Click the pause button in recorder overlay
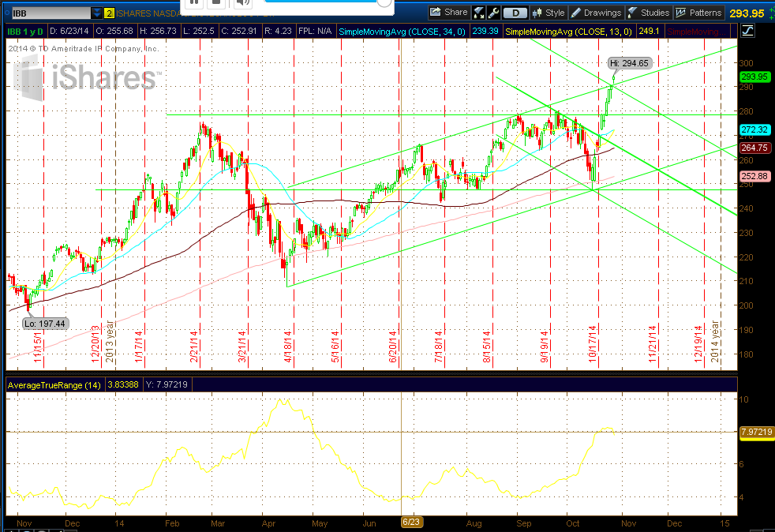This screenshot has width=775, height=532. pyautogui.click(x=195, y=2)
